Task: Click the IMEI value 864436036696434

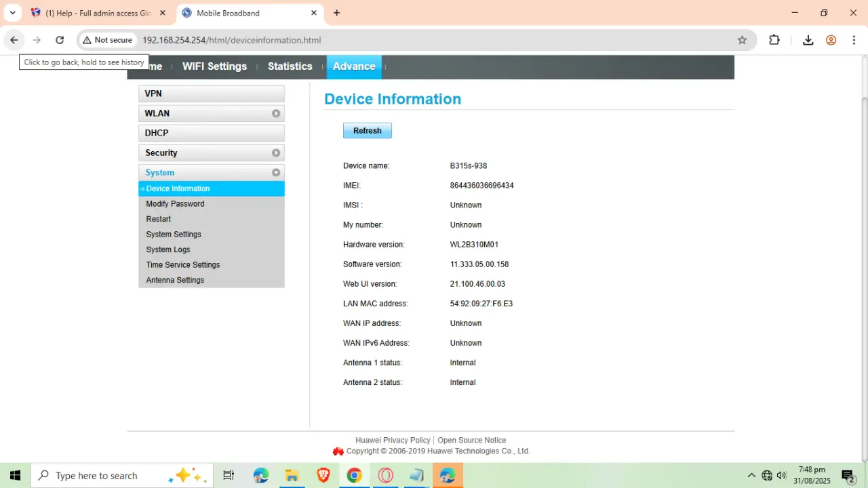Action: click(x=481, y=186)
